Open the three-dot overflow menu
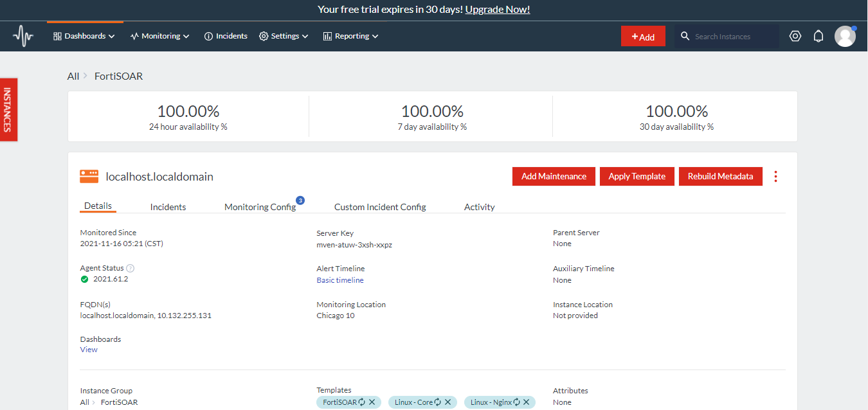 [775, 176]
